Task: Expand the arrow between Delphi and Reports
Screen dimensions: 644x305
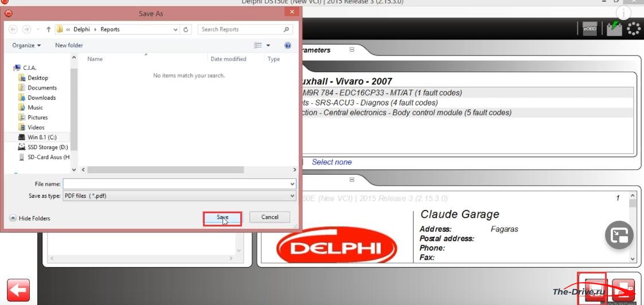Action: (95, 30)
